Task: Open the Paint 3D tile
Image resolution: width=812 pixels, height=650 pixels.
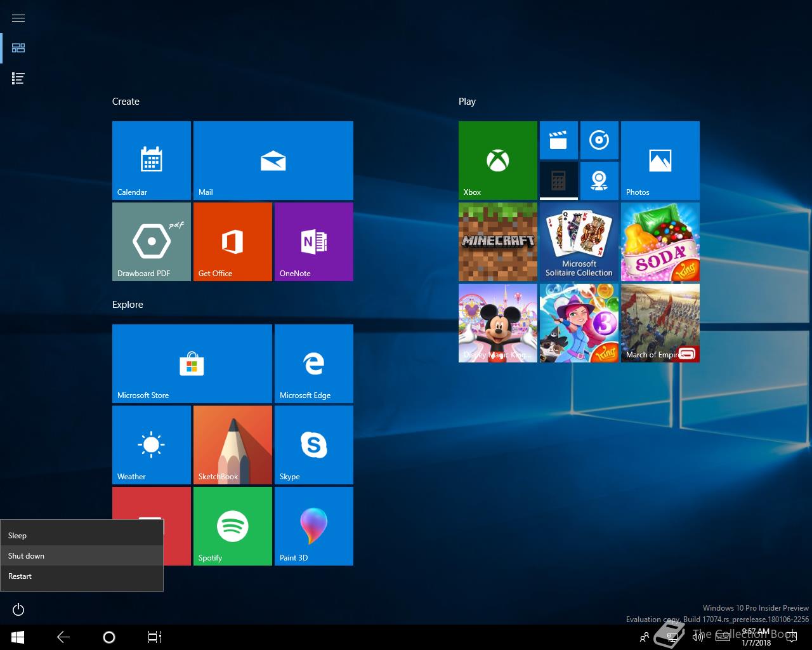Action: coord(314,526)
